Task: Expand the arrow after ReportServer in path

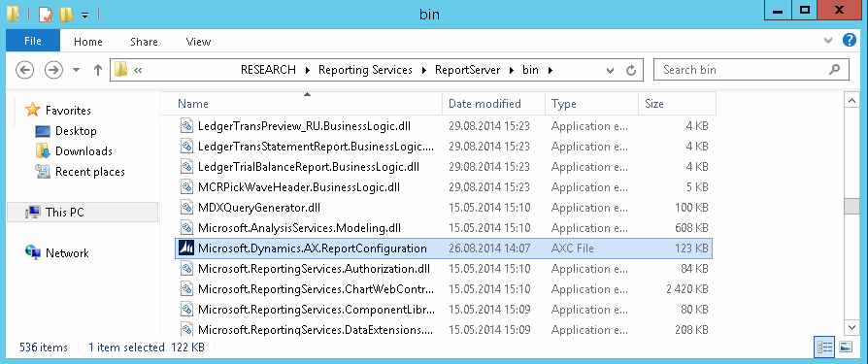Action: 511,70
